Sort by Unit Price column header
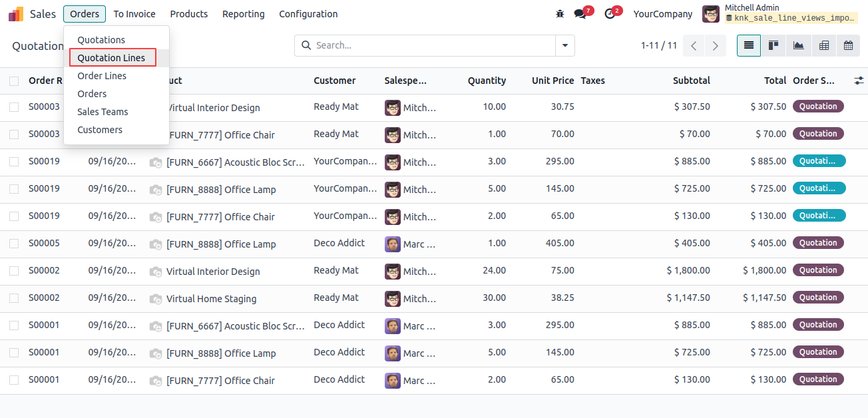The image size is (868, 418). pos(552,81)
